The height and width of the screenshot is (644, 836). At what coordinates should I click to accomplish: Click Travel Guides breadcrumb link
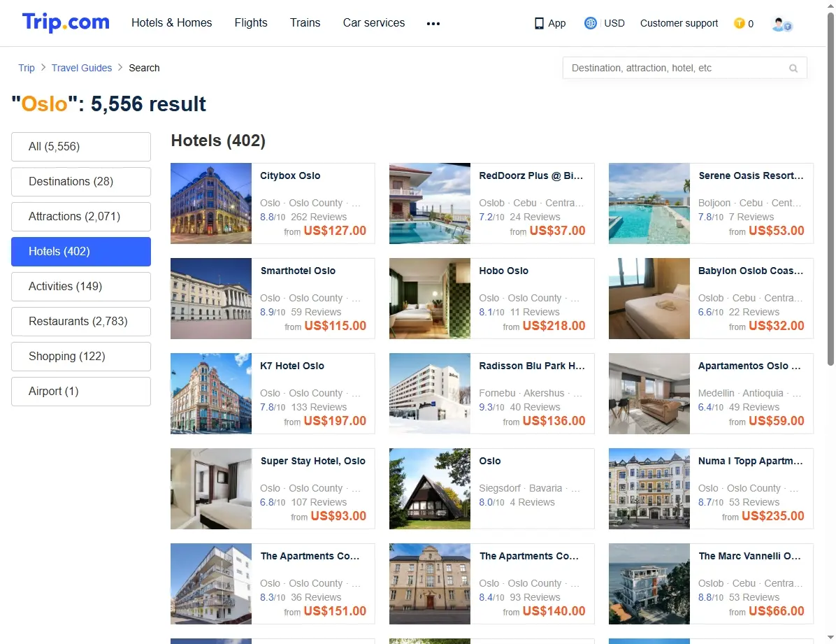tap(82, 68)
